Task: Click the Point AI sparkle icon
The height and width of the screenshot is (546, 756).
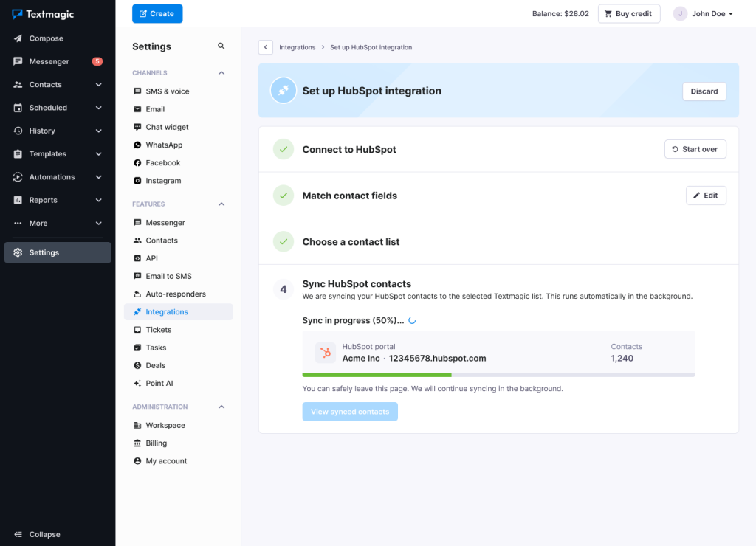Action: tap(137, 383)
